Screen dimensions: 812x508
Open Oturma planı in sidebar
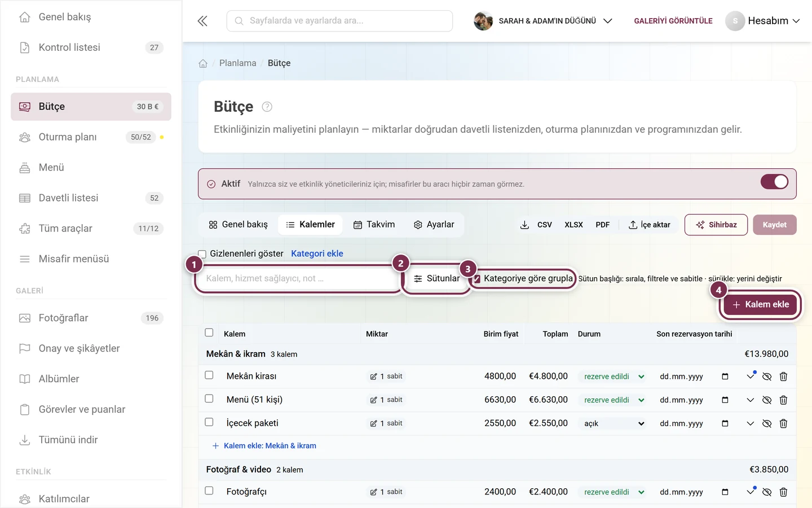[91, 137]
